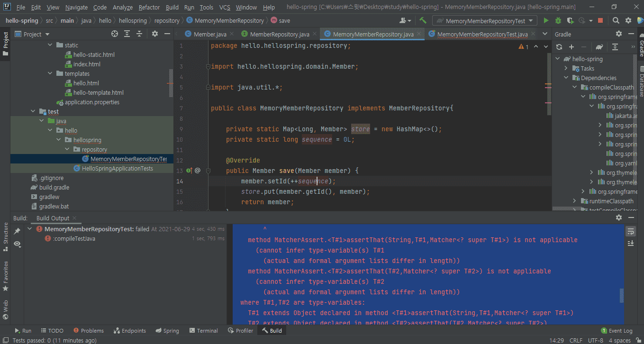Click the green Run button in toolbar
644x344 pixels.
coord(546,20)
